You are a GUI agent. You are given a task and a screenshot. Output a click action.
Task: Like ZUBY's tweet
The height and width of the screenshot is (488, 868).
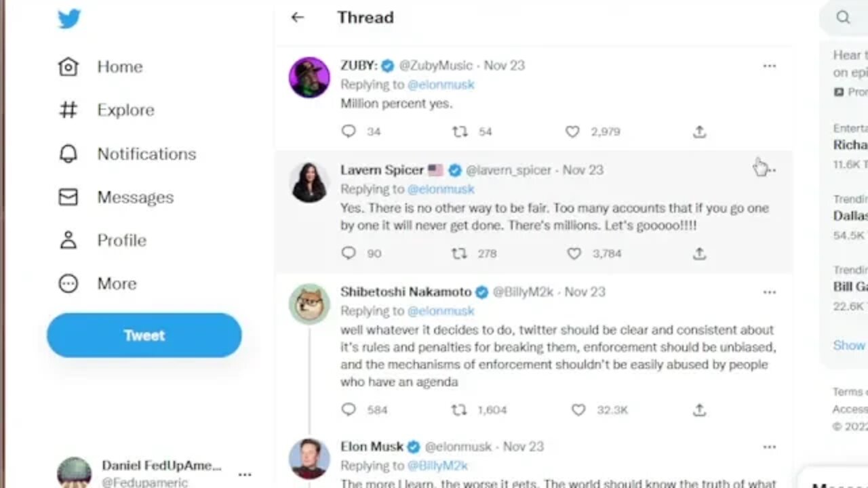(x=572, y=131)
